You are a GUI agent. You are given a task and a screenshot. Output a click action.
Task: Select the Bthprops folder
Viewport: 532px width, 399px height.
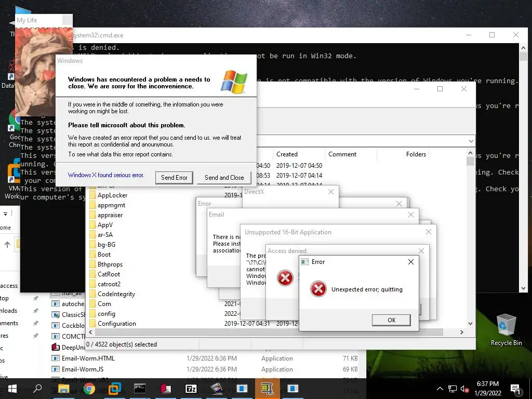pyautogui.click(x=110, y=264)
